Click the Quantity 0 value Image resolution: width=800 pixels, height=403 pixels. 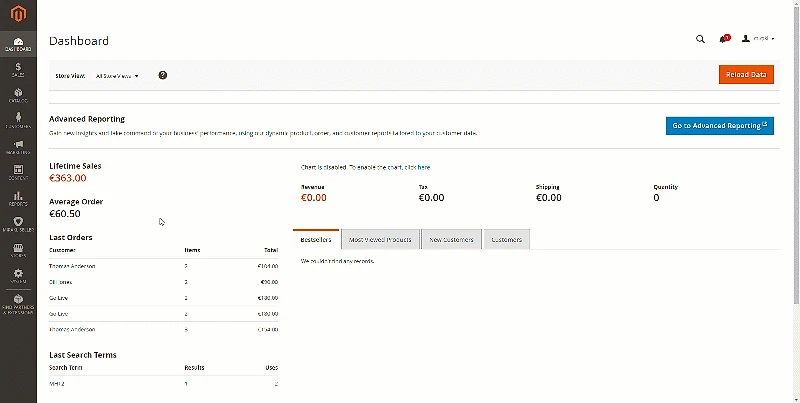(656, 198)
